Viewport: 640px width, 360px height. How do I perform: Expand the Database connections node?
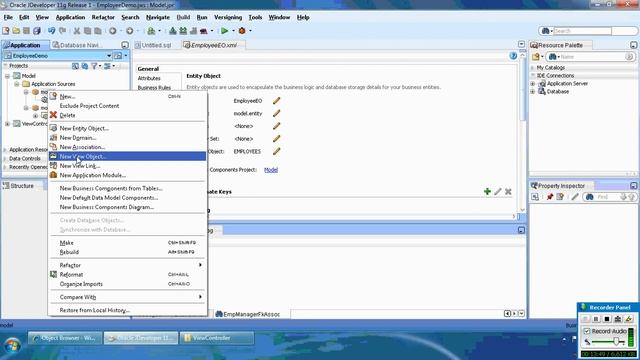[x=533, y=91]
